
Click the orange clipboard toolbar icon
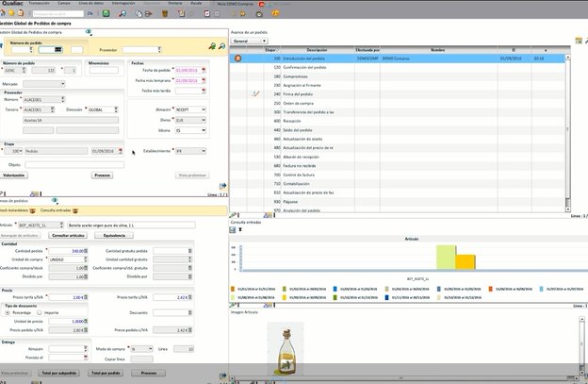[21, 13]
